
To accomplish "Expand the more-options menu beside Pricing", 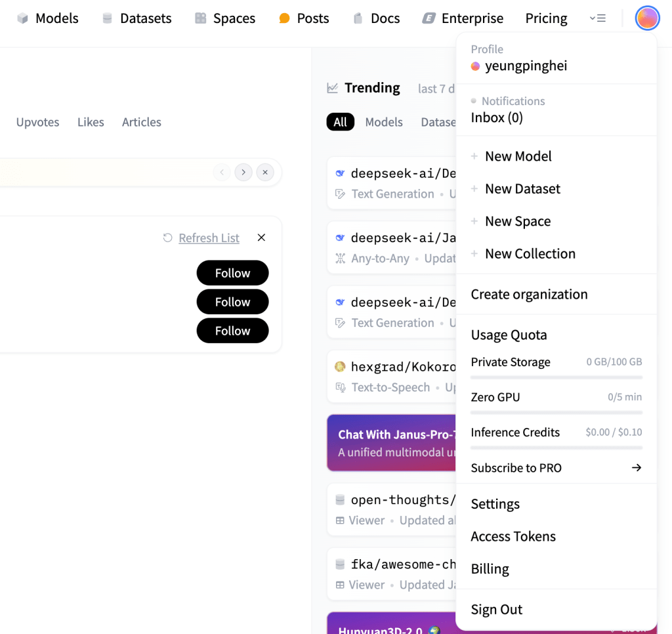I will (x=598, y=18).
